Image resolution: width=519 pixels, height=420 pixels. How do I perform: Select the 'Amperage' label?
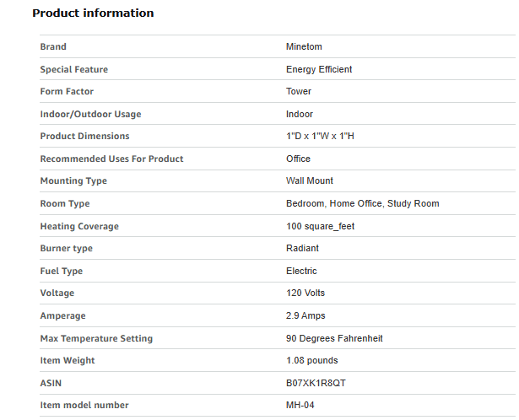(63, 315)
